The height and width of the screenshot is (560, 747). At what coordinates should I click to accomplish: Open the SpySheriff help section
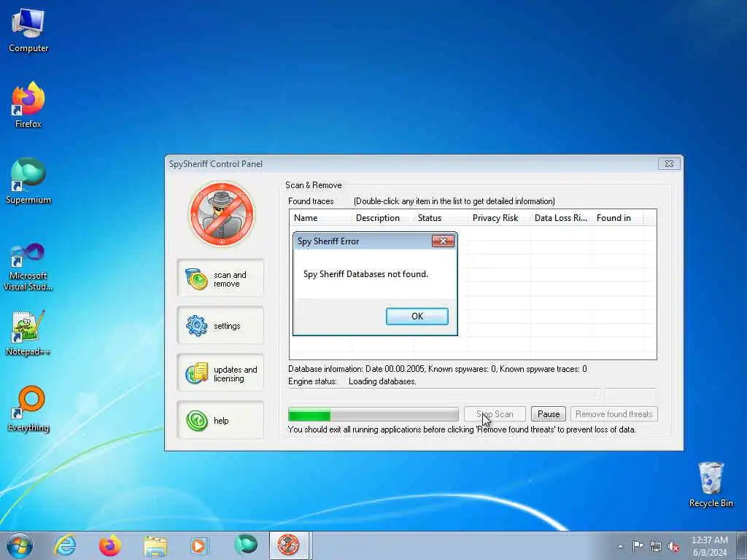coord(220,420)
